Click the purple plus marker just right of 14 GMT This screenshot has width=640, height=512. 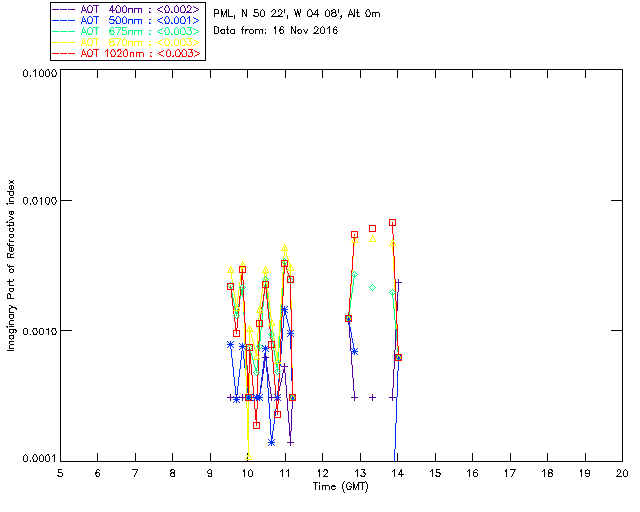399,283
